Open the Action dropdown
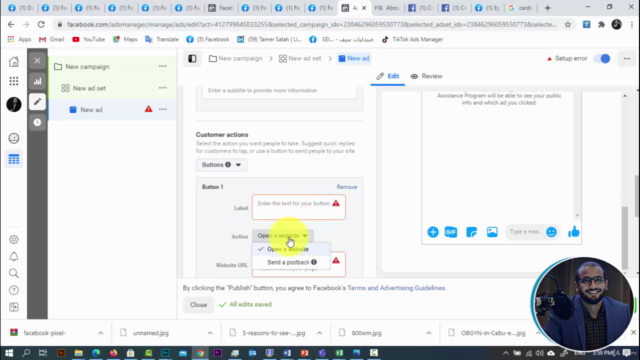 282,236
